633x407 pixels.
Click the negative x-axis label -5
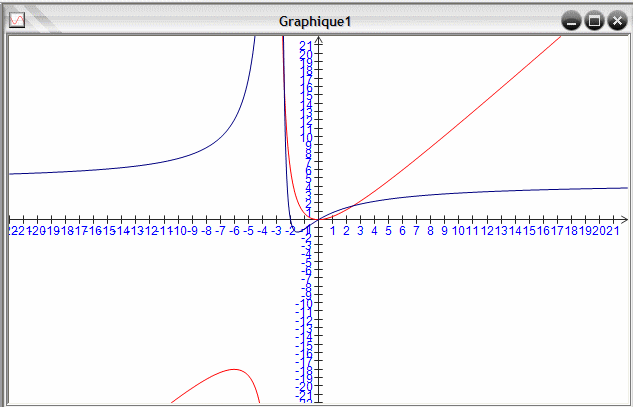248,231
